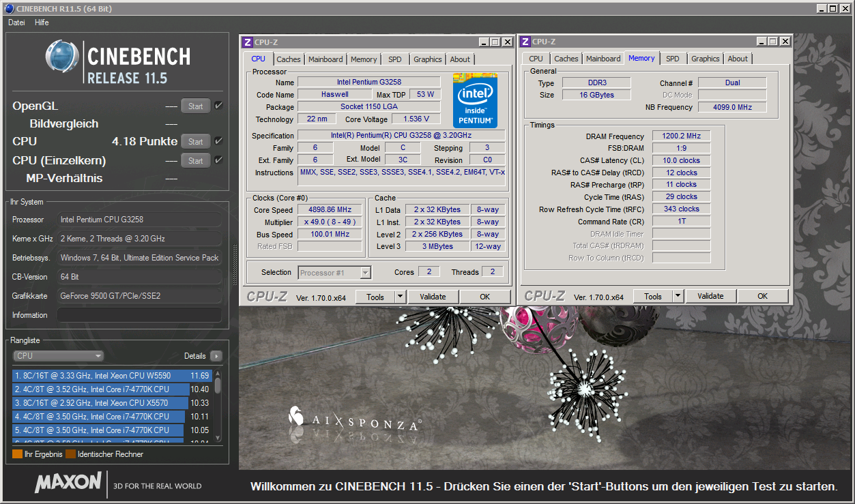Image resolution: width=855 pixels, height=504 pixels.
Task: Select ranking row 2 i7-4770K 3.52 GHz
Action: (x=112, y=389)
